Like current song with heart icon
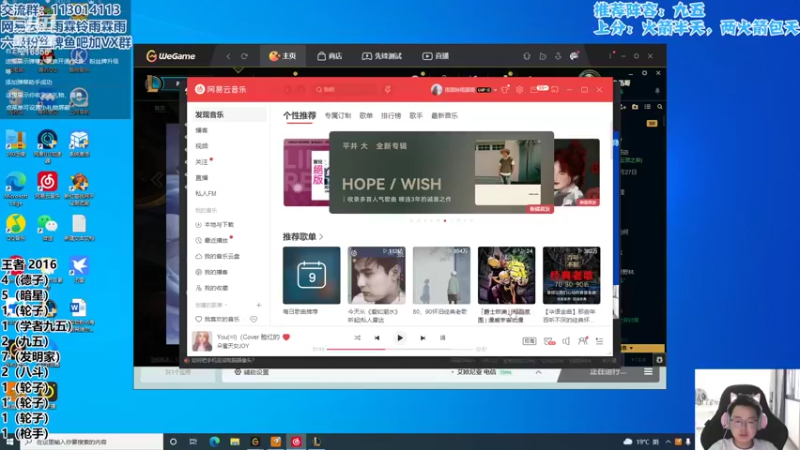Screen dimensions: 800x450 click(286, 337)
